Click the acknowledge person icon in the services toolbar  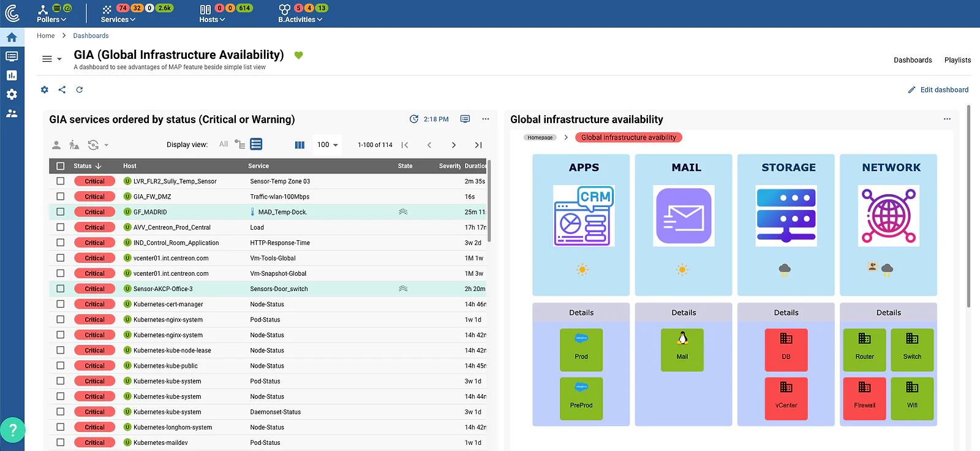[x=56, y=145]
